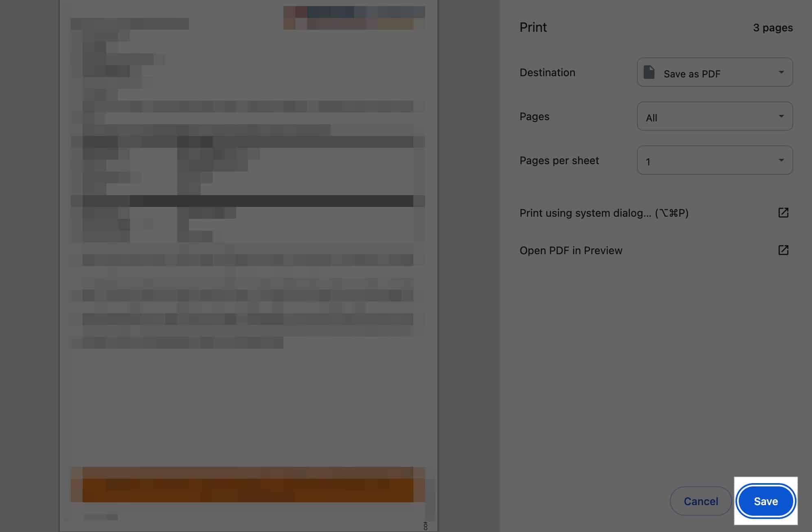The height and width of the screenshot is (532, 812).
Task: Select Open PDF in Preview option
Action: (571, 250)
